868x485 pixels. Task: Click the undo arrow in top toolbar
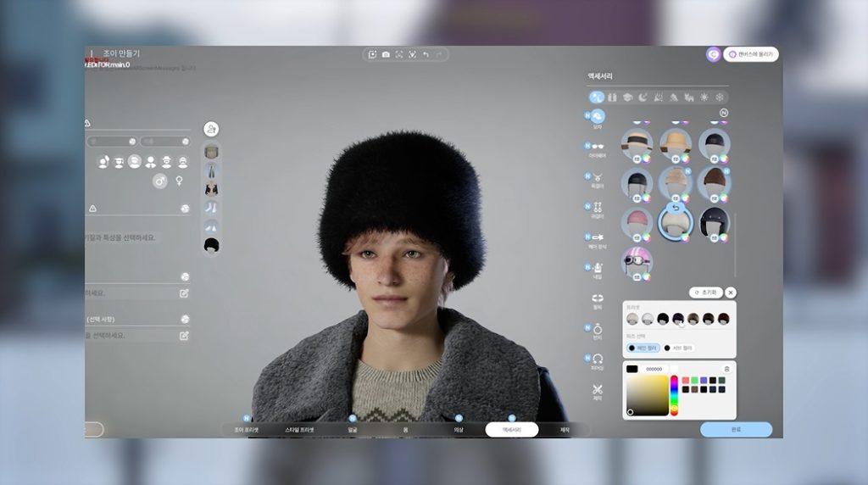tap(426, 54)
